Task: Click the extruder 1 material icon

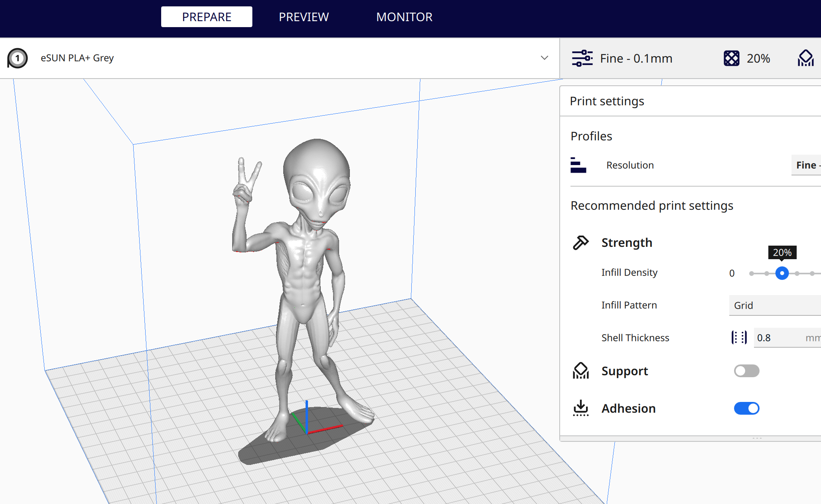Action: tap(18, 58)
